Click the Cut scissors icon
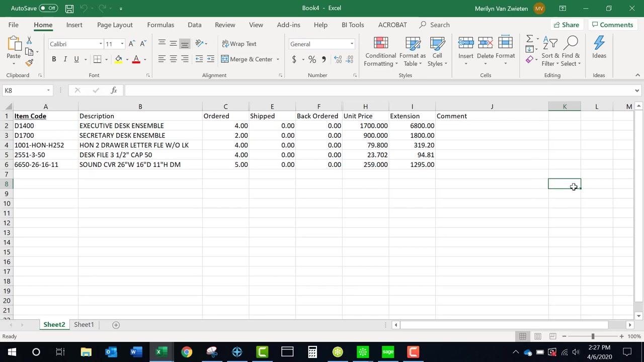The image size is (644, 362). coord(29,41)
